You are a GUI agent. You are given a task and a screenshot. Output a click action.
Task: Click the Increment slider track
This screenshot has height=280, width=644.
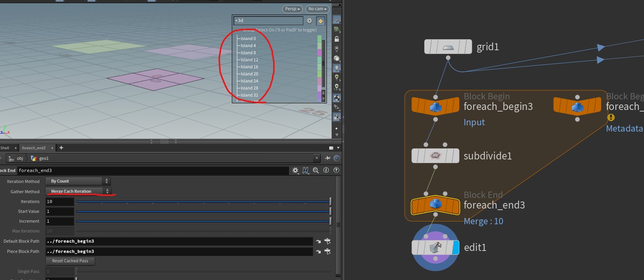[x=204, y=221]
